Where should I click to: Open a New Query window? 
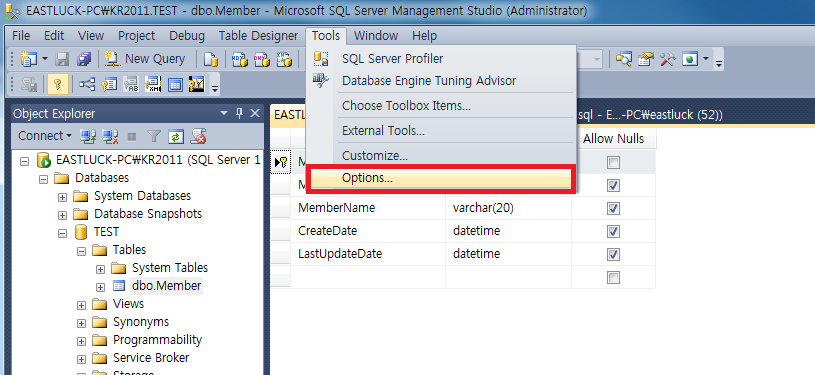point(145,59)
